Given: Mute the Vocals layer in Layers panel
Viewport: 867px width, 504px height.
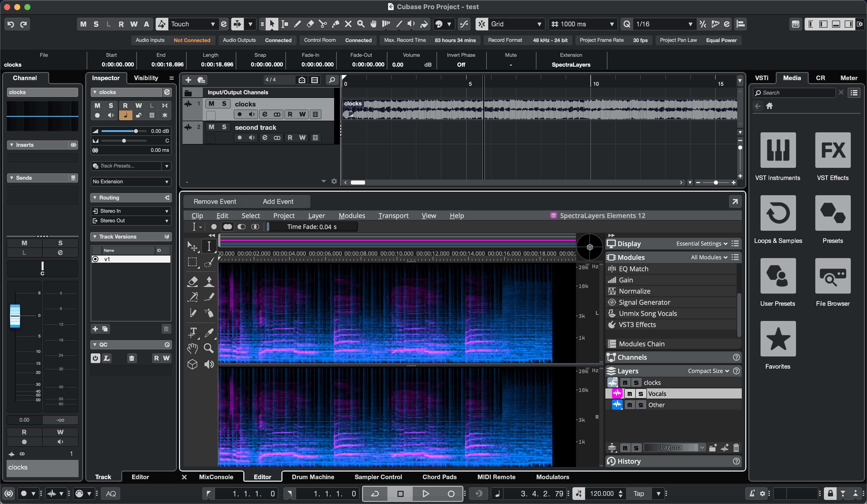Looking at the screenshot, I should (x=630, y=393).
